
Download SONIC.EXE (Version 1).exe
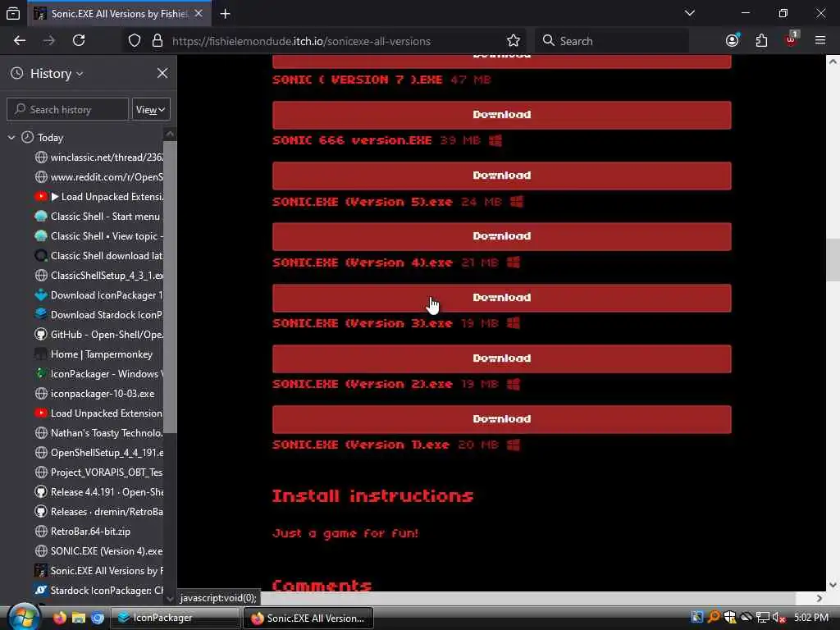pos(501,419)
